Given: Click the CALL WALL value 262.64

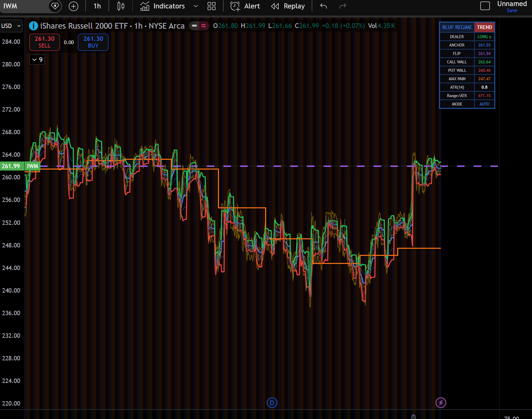Looking at the screenshot, I should click(x=484, y=62).
